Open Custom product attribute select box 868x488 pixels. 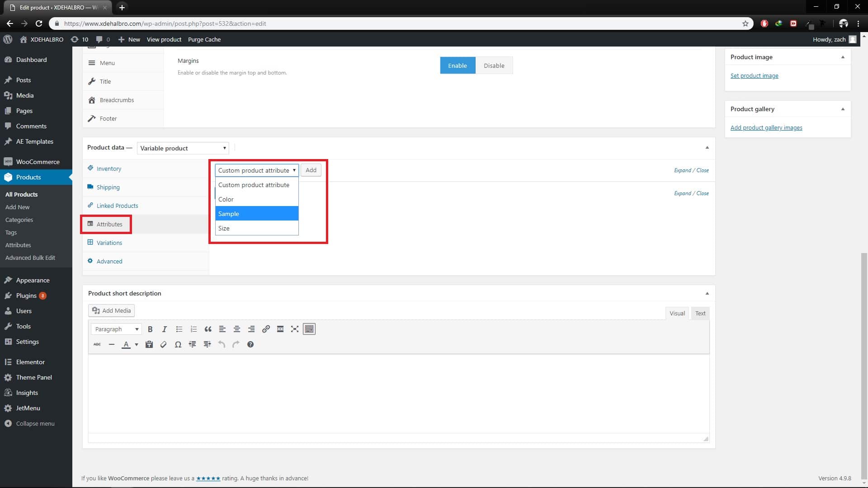(257, 170)
